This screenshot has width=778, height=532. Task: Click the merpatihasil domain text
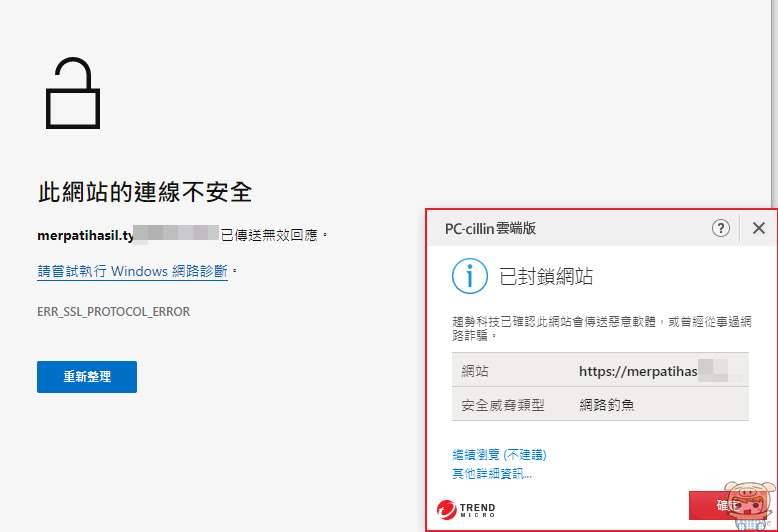coord(85,235)
